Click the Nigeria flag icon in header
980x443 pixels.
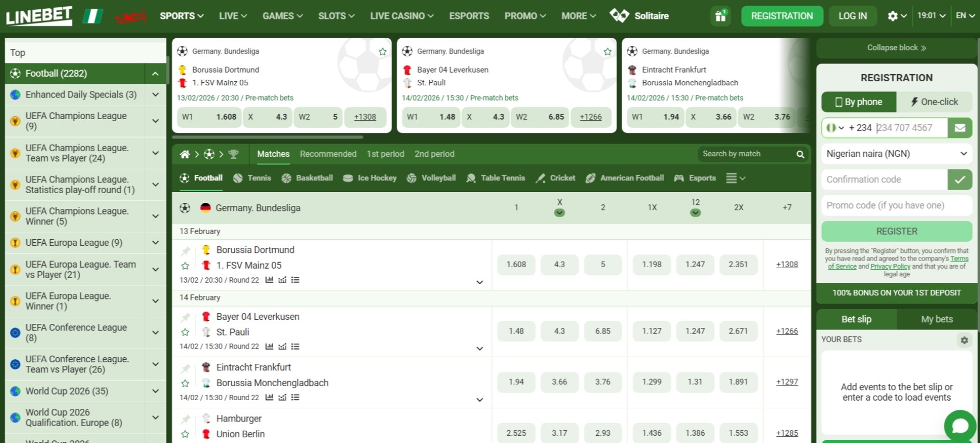tap(93, 16)
